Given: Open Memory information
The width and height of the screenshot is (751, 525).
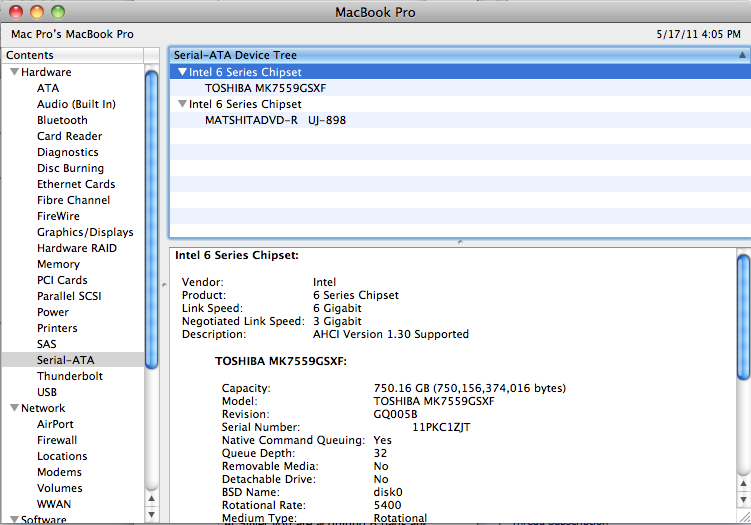Looking at the screenshot, I should [58, 264].
